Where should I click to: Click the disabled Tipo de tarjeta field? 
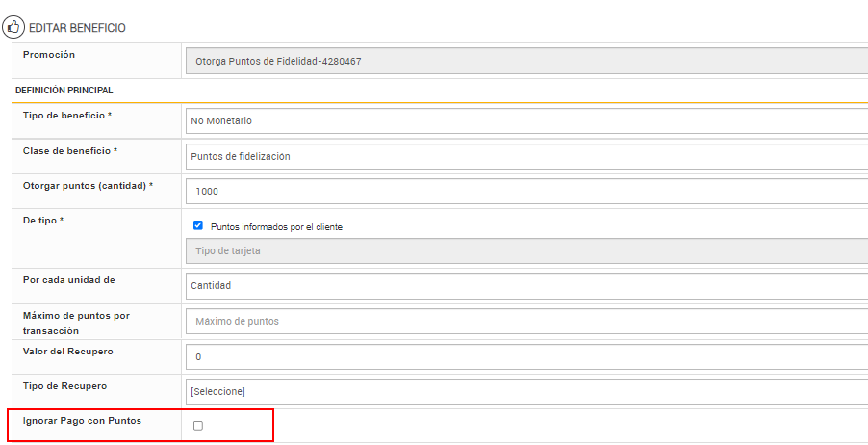[x=526, y=251]
